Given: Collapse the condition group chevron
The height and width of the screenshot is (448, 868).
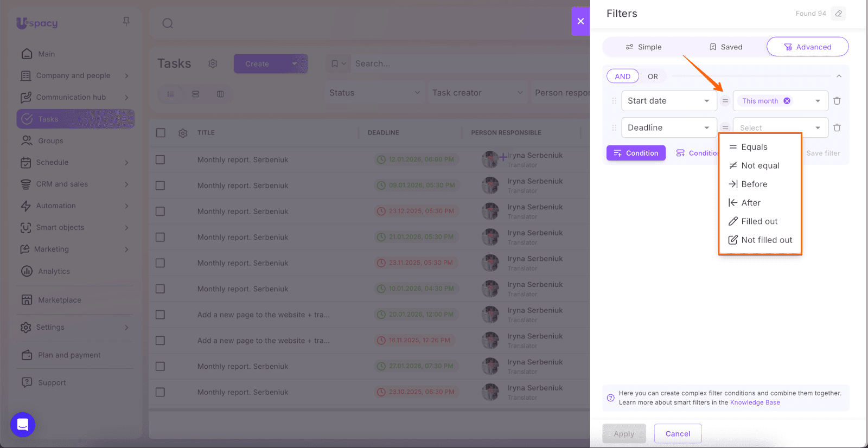Looking at the screenshot, I should (839, 76).
